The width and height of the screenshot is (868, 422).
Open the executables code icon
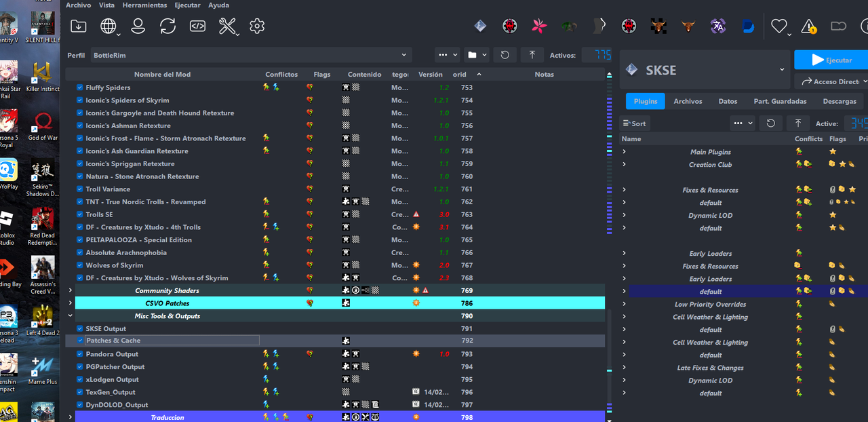point(197,26)
